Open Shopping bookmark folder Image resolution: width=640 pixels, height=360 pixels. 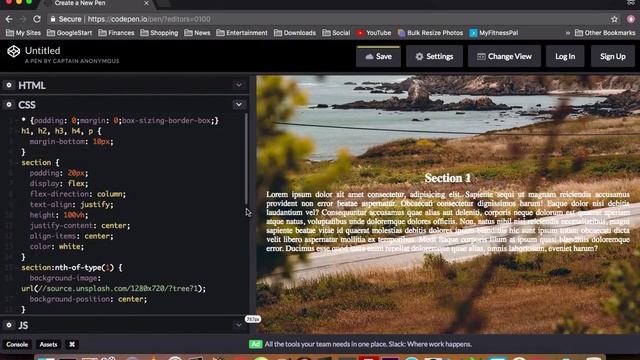pyautogui.click(x=159, y=33)
